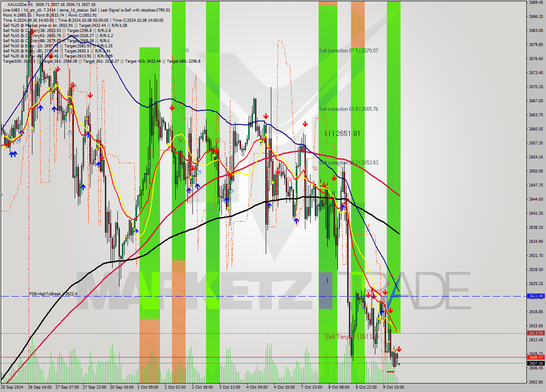The width and height of the screenshot is (546, 392).
Task: Select the 2613.95 red price tag
Action: pos(535,333)
